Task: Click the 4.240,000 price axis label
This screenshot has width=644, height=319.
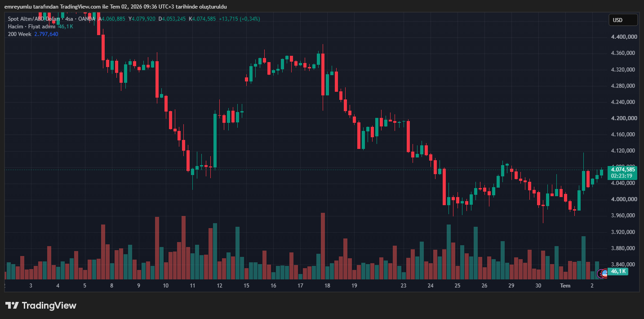Action: 624,102
